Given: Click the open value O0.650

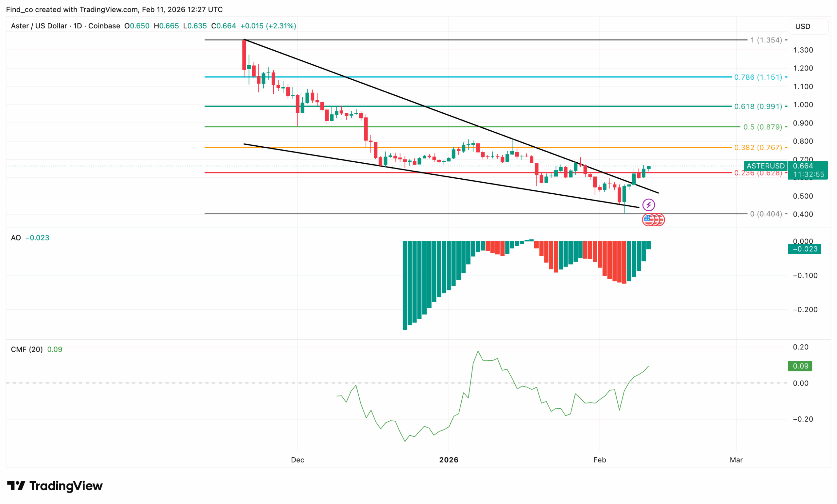Looking at the screenshot, I should (x=137, y=26).
